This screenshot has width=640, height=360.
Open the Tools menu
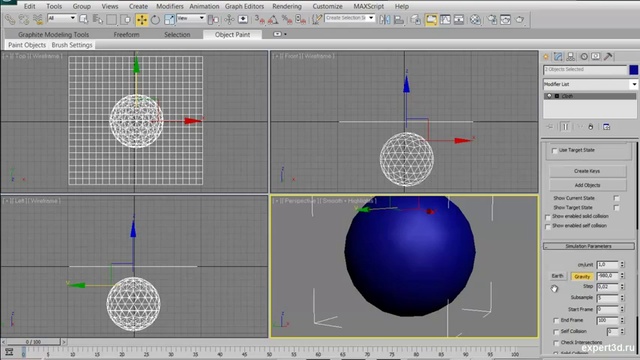[54, 6]
